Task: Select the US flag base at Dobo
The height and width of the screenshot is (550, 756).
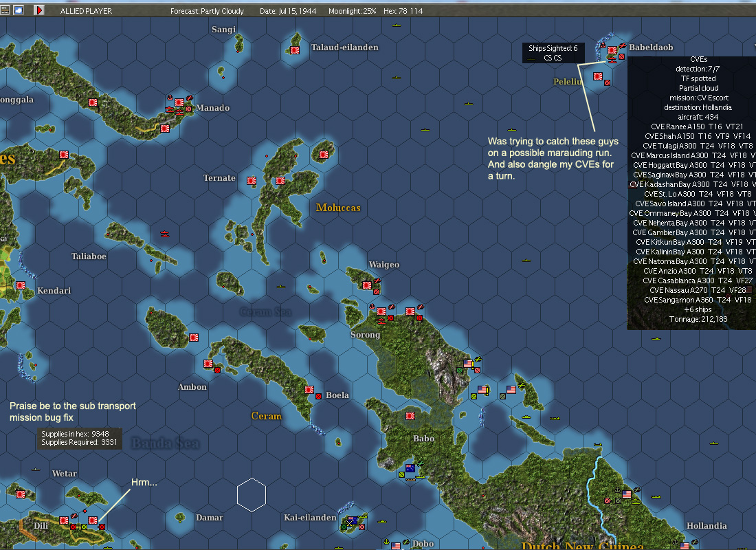Action: 396,546
